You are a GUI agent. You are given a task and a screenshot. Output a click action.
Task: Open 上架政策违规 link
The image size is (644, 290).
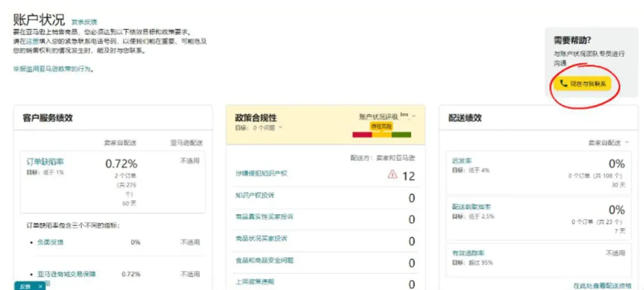pos(255,282)
